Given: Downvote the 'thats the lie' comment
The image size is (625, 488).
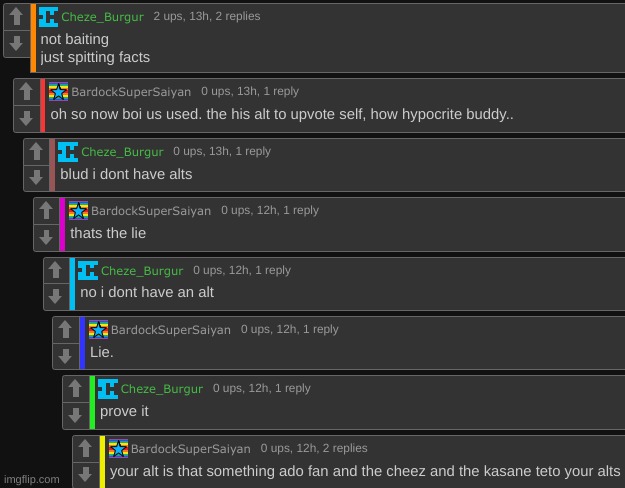Looking at the screenshot, I should click(x=46, y=237).
